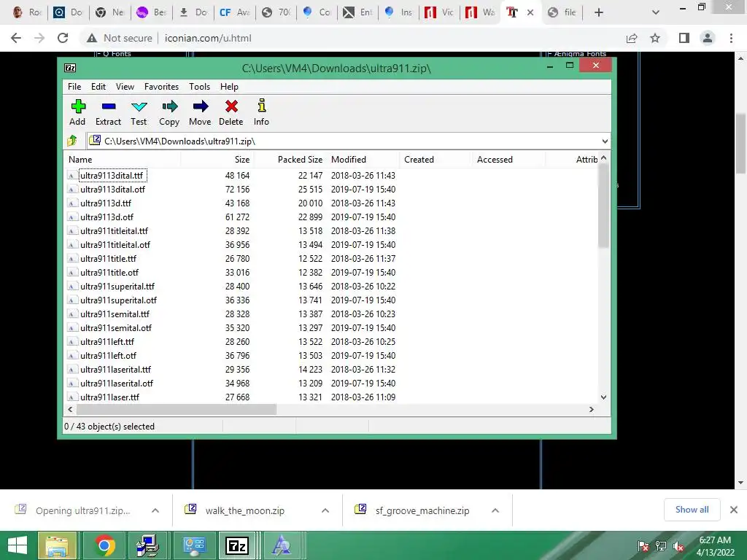Select file ultra9113d.otf
Screen dimensions: 747x560
[x=107, y=217]
